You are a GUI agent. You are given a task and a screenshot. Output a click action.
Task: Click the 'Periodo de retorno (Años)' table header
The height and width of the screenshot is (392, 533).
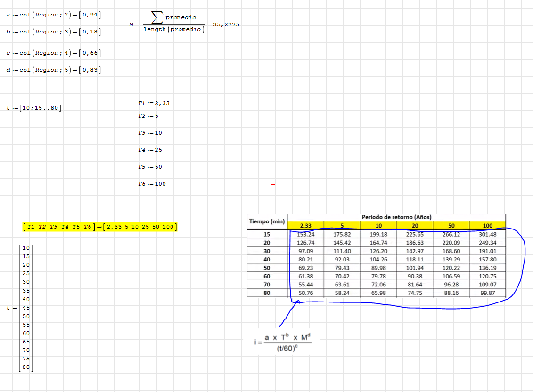pyautogui.click(x=396, y=217)
